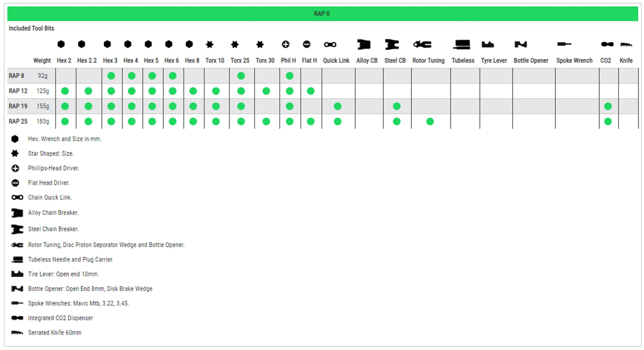Screen dimensions: 644x350
Task: Click the Tire Lever icon in the legend
Action: pyautogui.click(x=17, y=274)
